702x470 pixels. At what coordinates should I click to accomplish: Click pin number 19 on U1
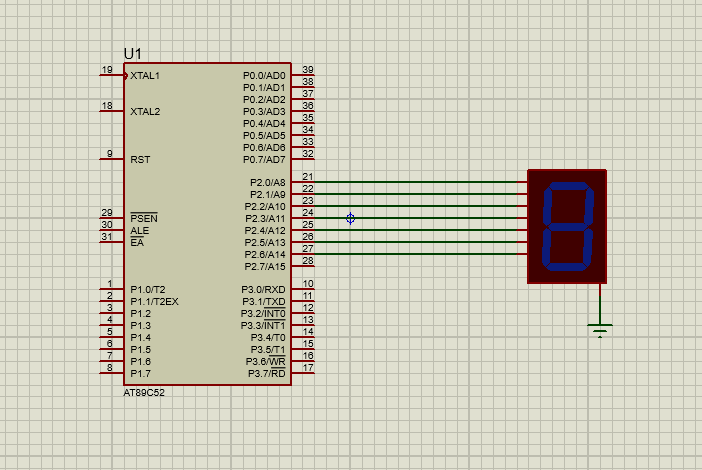(107, 70)
